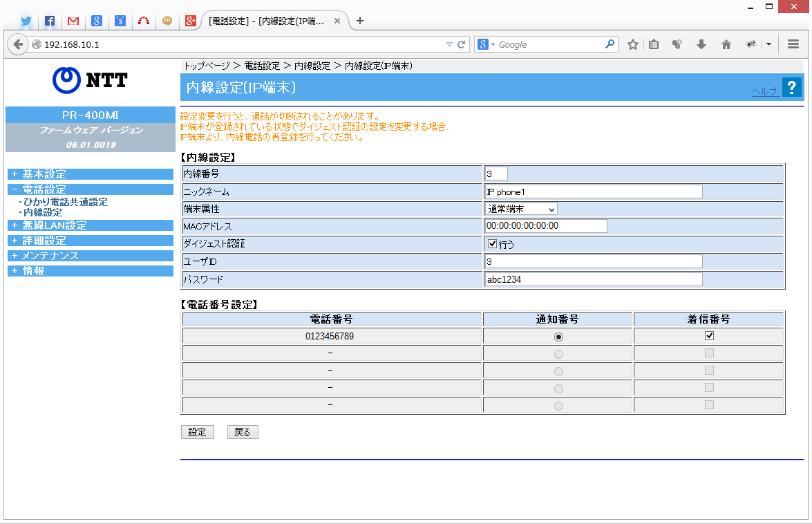This screenshot has width=812, height=524.
Task: Click the 設定 button
Action: click(198, 432)
